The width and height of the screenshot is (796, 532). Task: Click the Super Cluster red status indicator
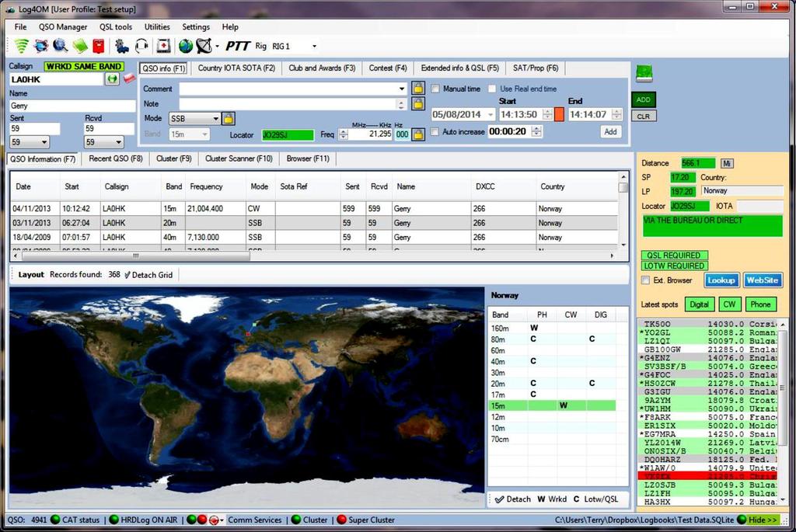342,520
